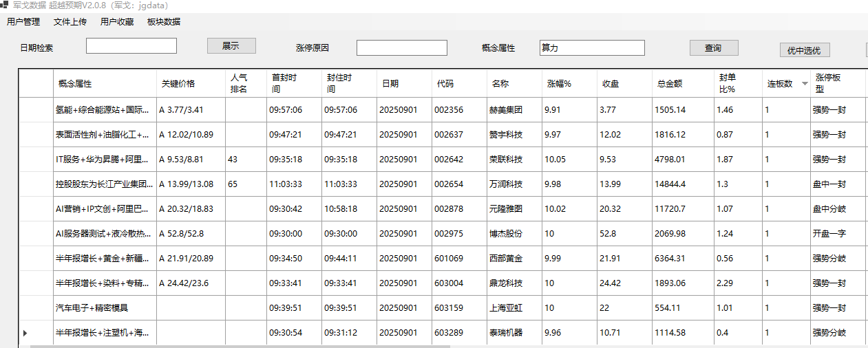Open the 用户收藏 menu
Screen dimensions: 868x348
pyautogui.click(x=117, y=22)
